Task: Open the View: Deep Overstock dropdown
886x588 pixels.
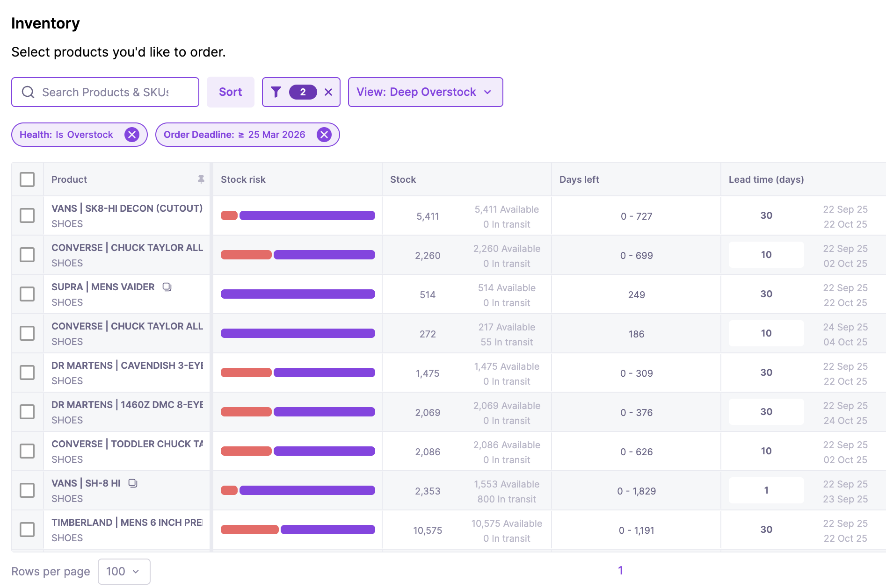Action: (425, 92)
